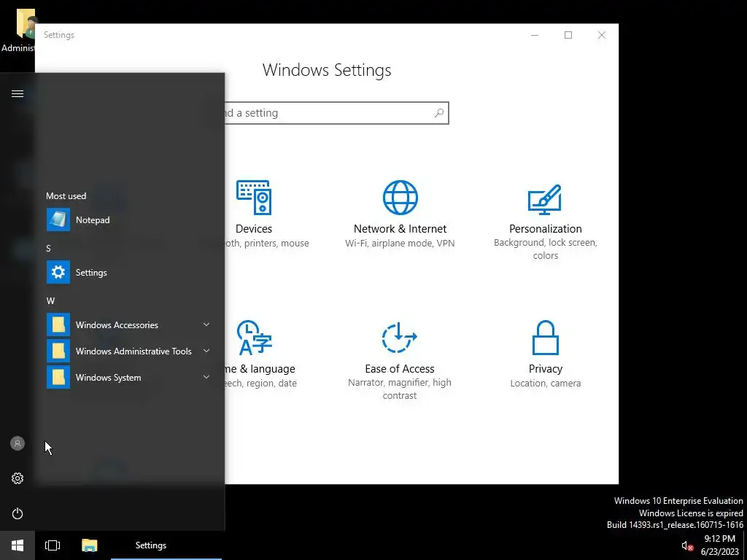Click the Notepad label in Start menu
747x560 pixels.
(93, 220)
